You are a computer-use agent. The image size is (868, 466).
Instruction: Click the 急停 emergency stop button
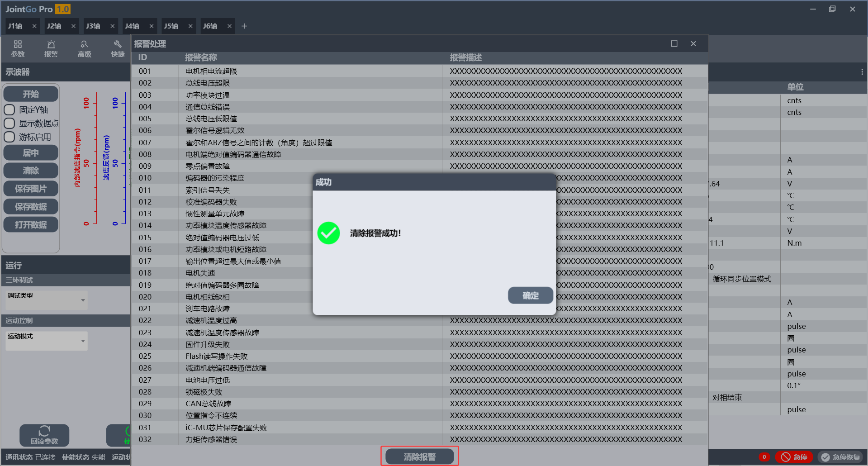coord(794,457)
